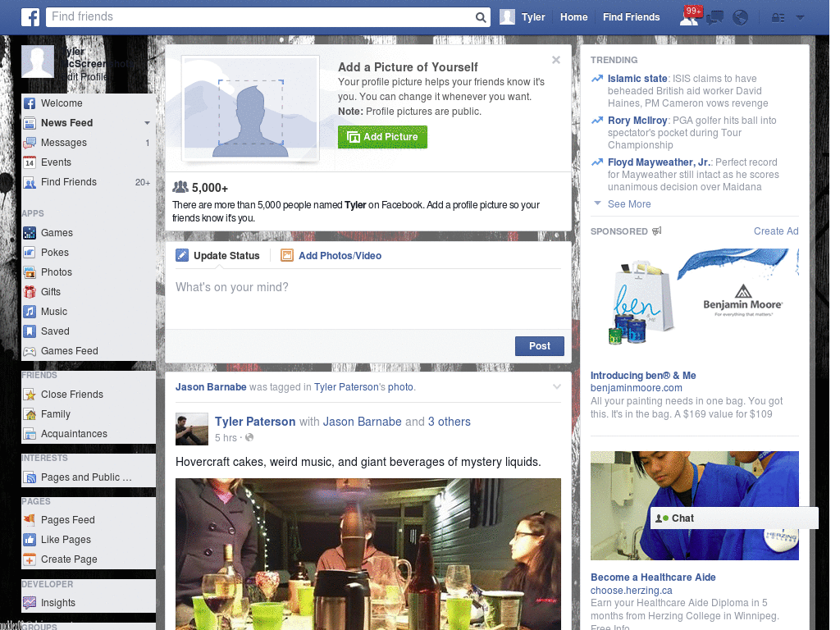Open messages via the chat bubbles icon

point(714,17)
